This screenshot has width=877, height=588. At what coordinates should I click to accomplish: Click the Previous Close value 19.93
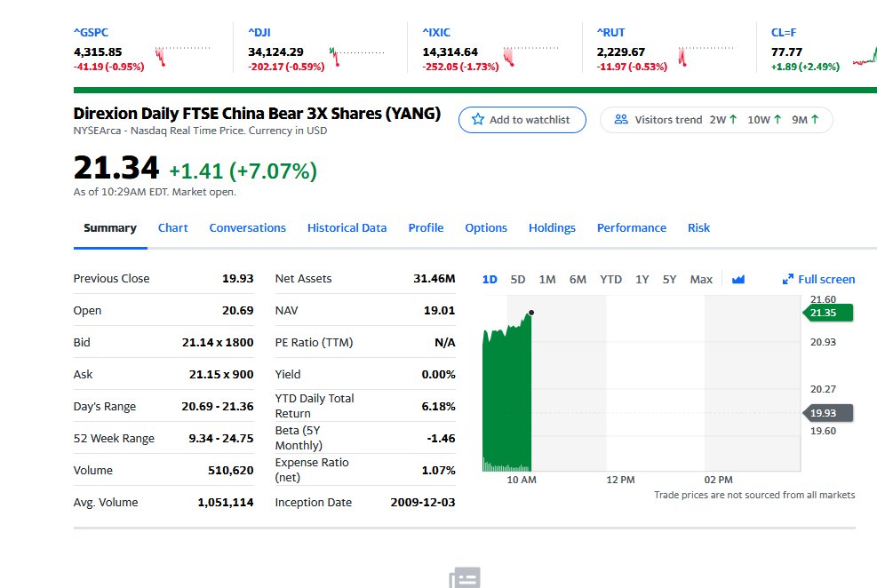[x=238, y=278]
